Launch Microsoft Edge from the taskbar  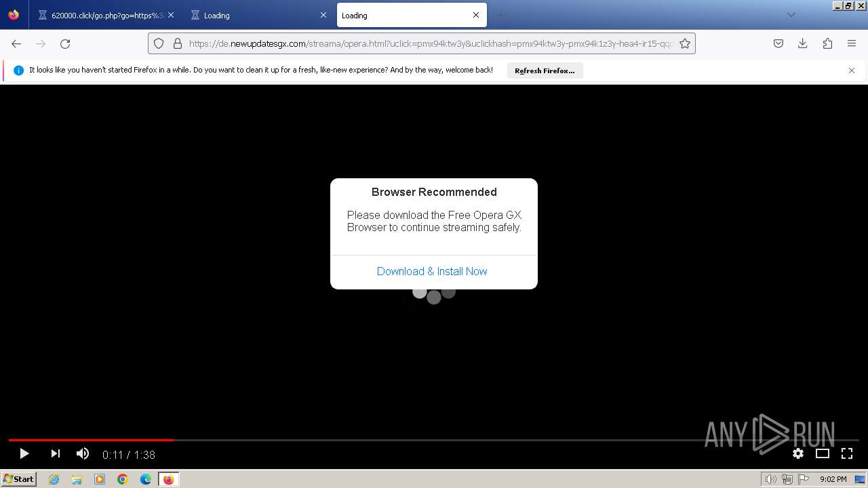[x=146, y=479]
